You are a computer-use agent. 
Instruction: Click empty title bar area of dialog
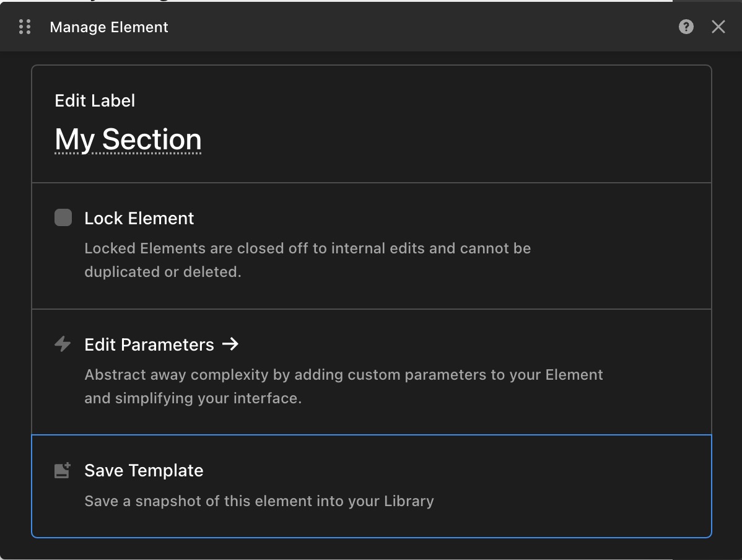click(403, 27)
